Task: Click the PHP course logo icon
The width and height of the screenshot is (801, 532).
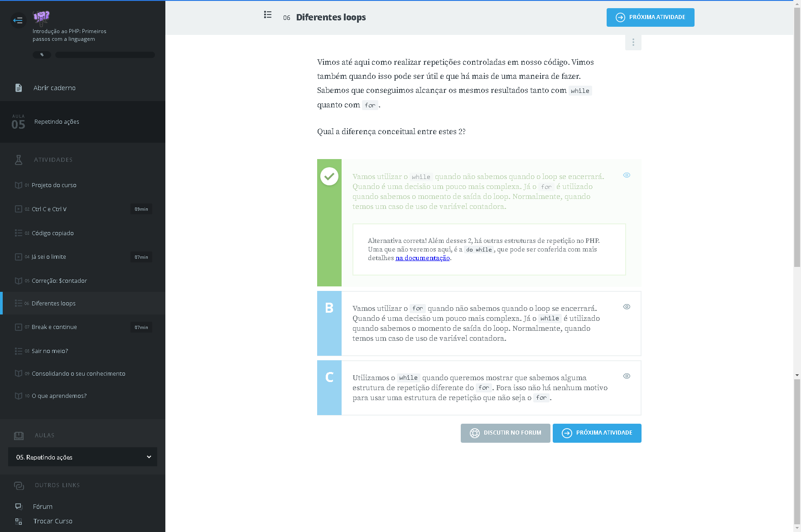Action: point(41,18)
